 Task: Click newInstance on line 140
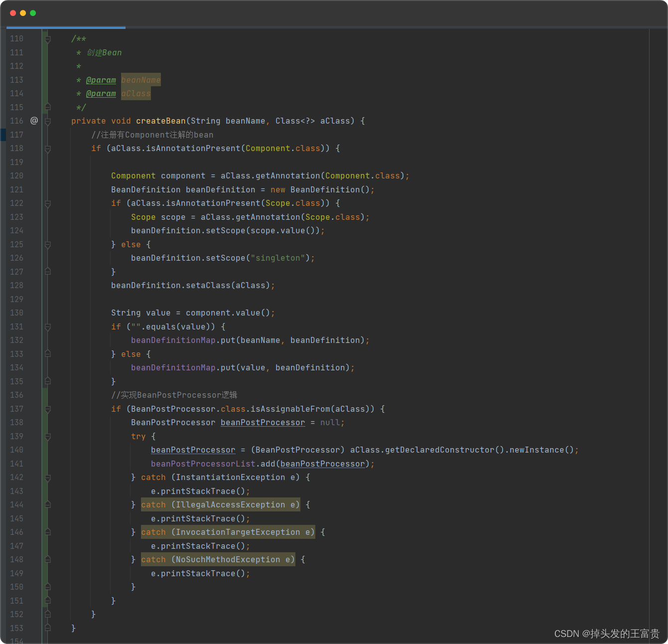[537, 450]
